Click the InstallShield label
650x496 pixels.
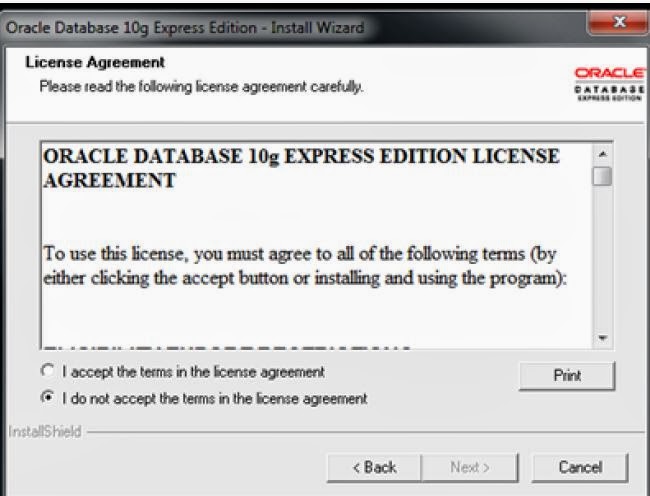coord(45,432)
